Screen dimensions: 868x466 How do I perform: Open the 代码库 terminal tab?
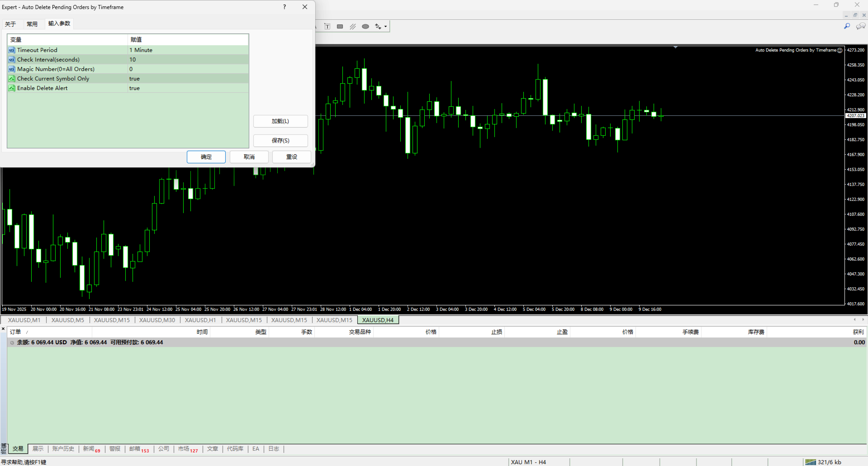(235, 449)
